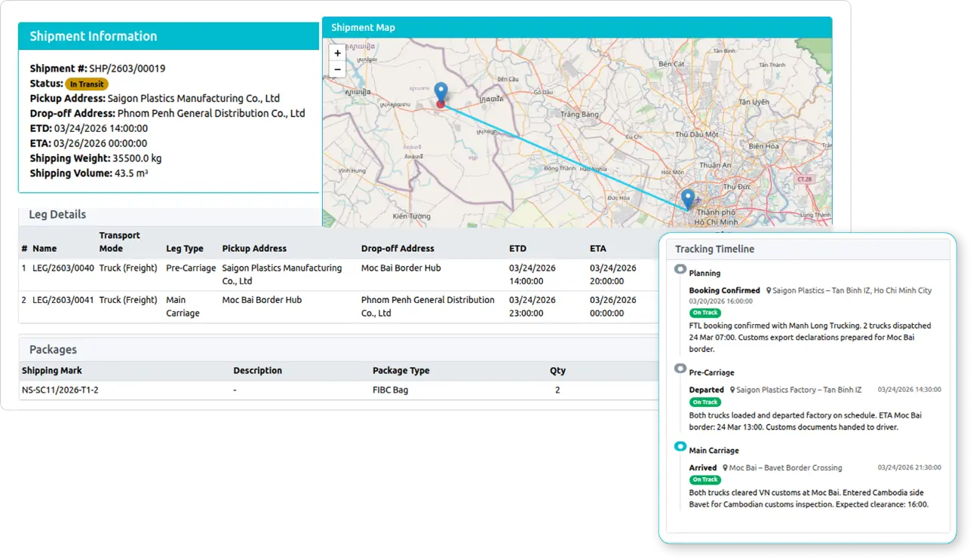The image size is (973, 560).
Task: Click the Departed event title
Action: (706, 390)
